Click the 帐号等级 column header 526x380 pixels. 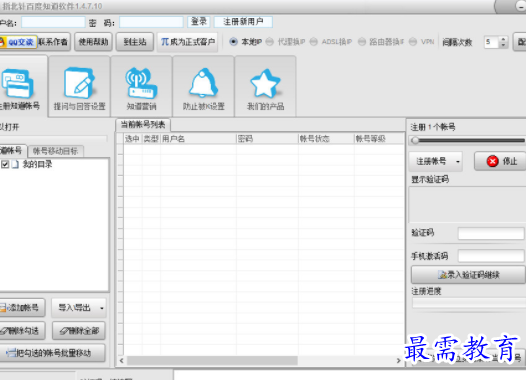[x=379, y=139]
